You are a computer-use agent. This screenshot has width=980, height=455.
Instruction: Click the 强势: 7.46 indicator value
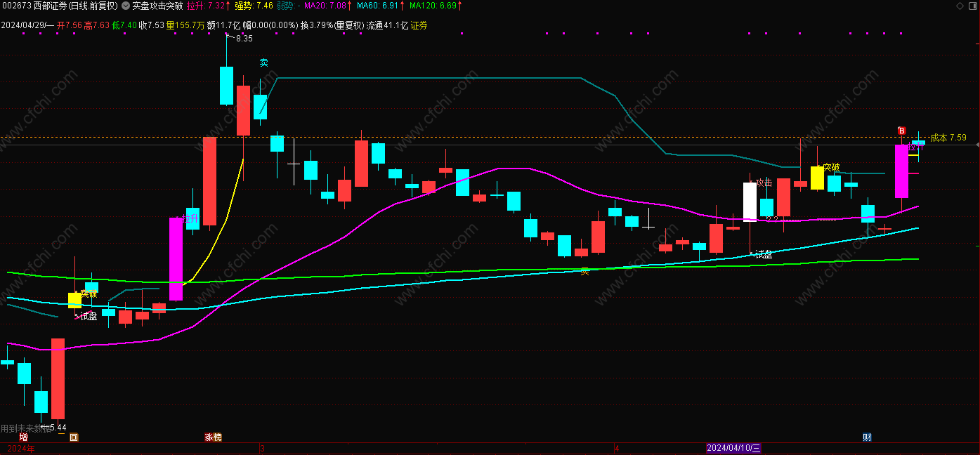tap(254, 6)
